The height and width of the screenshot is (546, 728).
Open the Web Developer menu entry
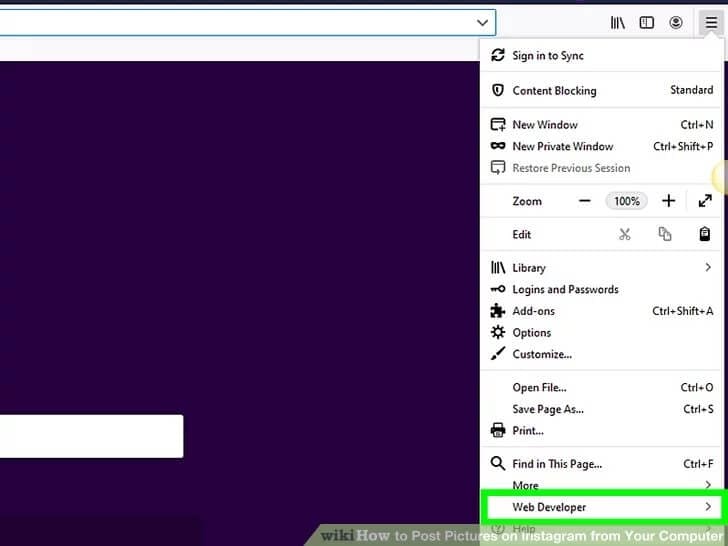[x=602, y=507]
